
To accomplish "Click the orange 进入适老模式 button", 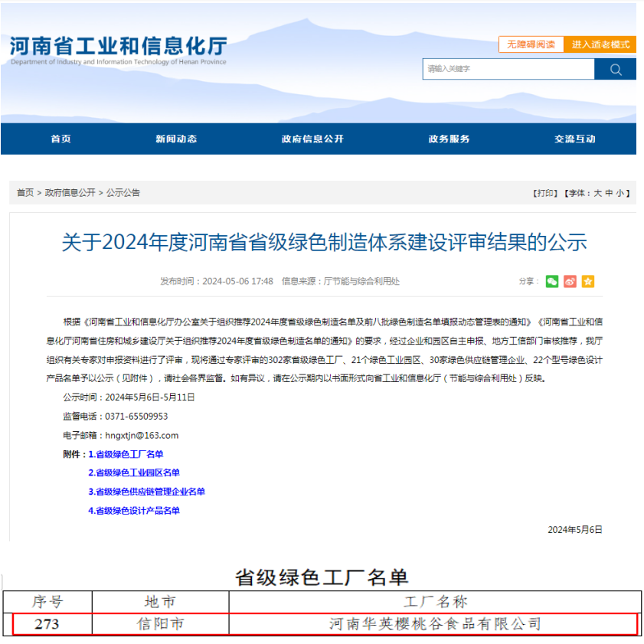I will [601, 44].
